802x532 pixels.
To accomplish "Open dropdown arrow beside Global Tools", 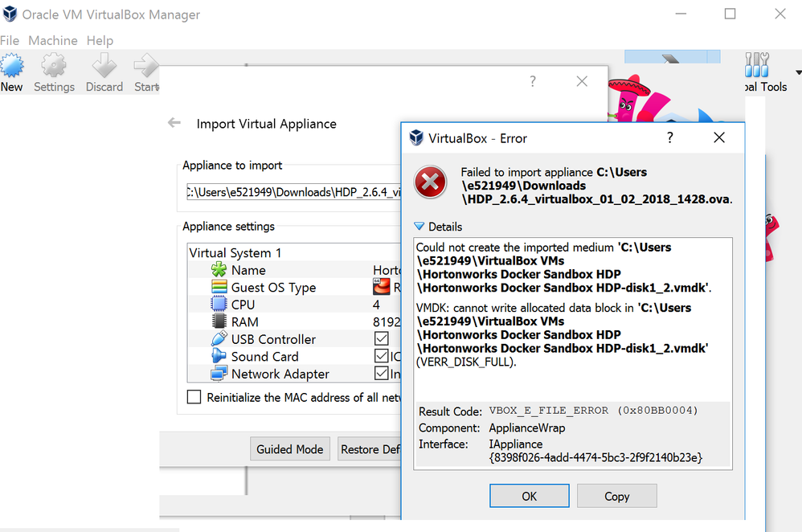I will point(798,72).
